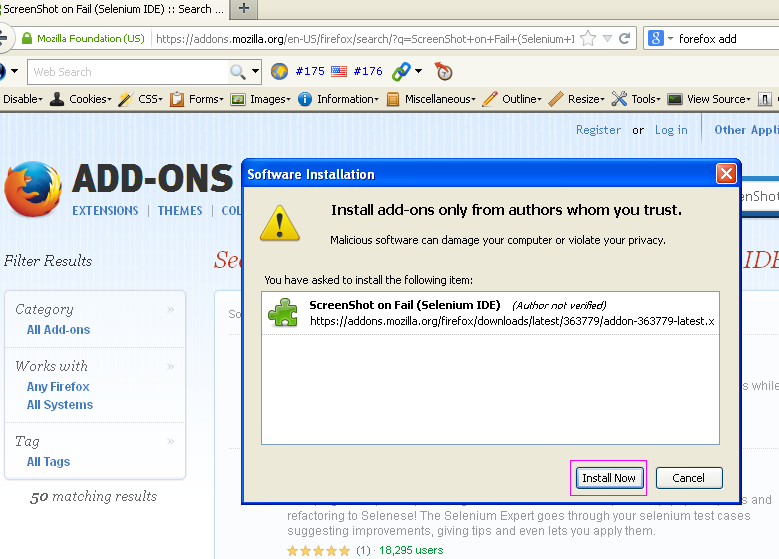Open the Forms developer menu
This screenshot has height=559, width=779.
(x=197, y=99)
